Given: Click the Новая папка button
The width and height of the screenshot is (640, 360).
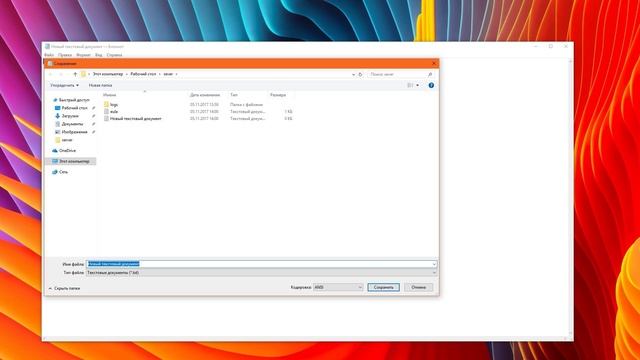Looking at the screenshot, I should coord(100,85).
